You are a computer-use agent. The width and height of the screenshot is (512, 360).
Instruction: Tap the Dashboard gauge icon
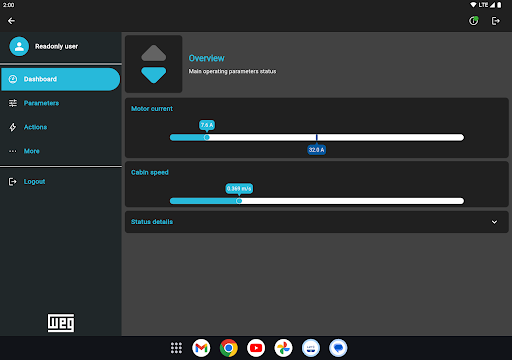click(x=13, y=79)
